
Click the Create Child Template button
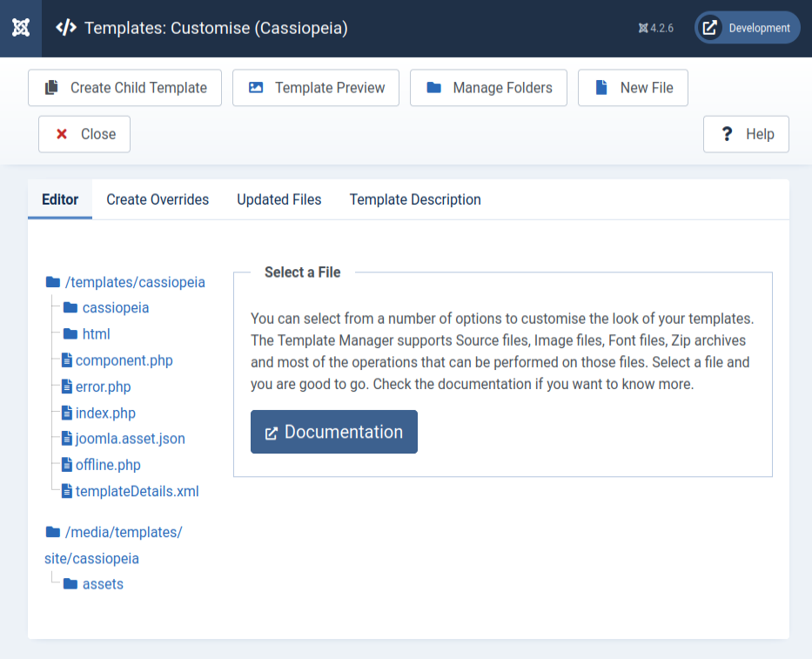(125, 88)
